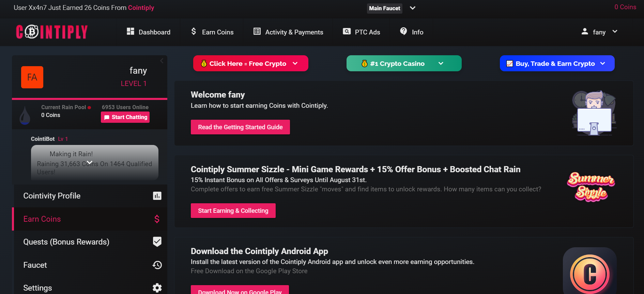Select Cointivity Profile in sidebar
This screenshot has height=294, width=644.
90,196
